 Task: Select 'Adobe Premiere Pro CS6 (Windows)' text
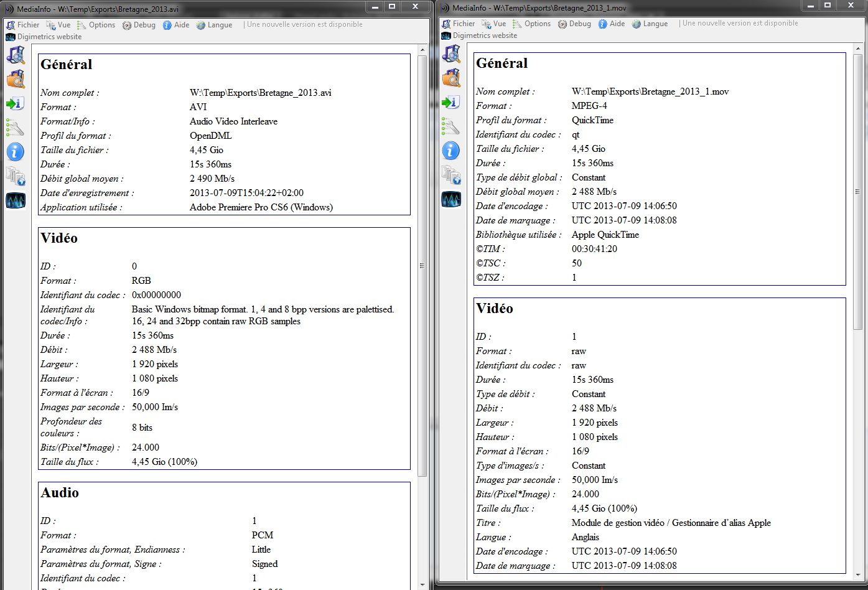tap(261, 207)
